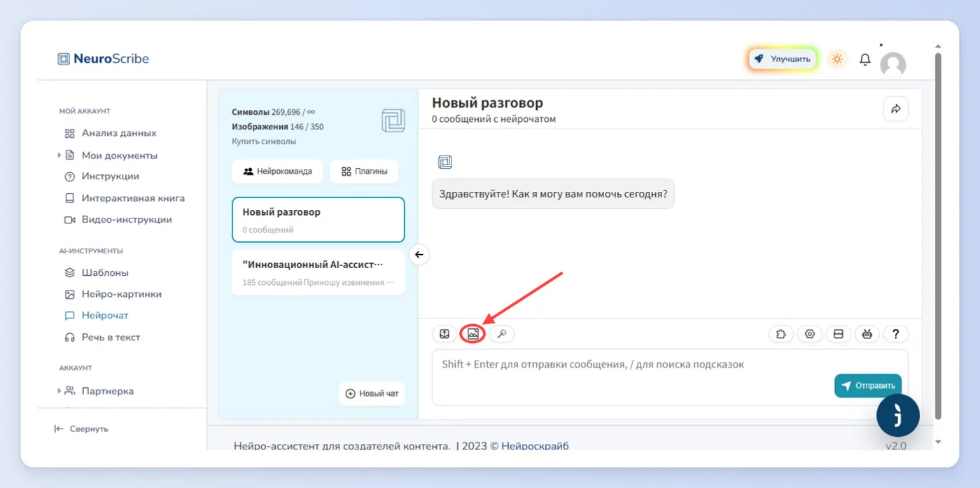980x488 pixels.
Task: Expand the Мои документы tree arrow
Action: coord(59,155)
